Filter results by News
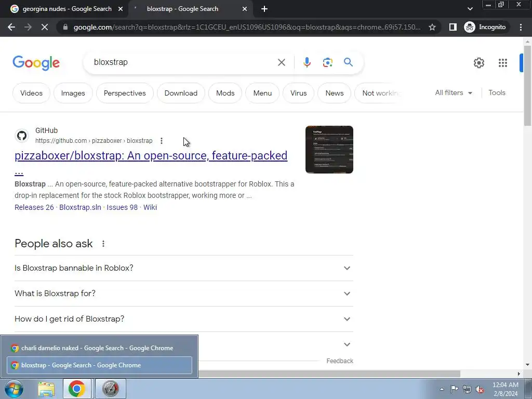The height and width of the screenshot is (399, 532). 334,93
